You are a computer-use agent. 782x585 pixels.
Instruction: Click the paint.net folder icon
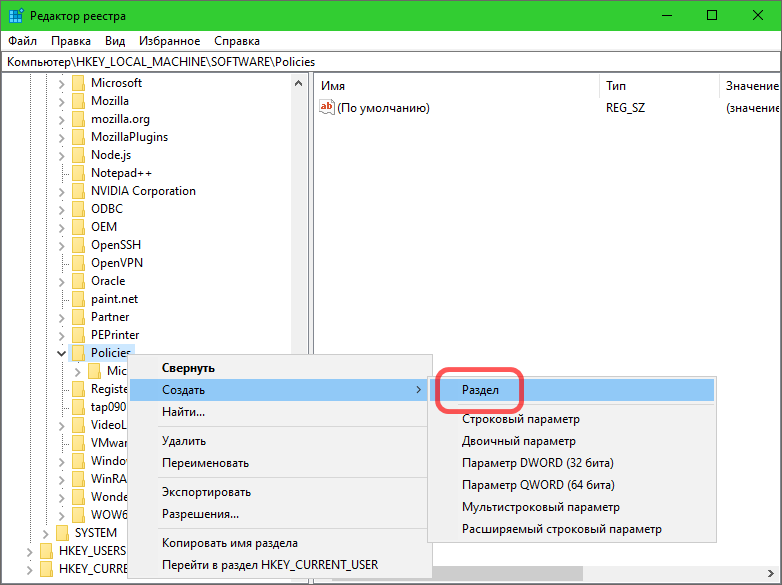coord(78,299)
